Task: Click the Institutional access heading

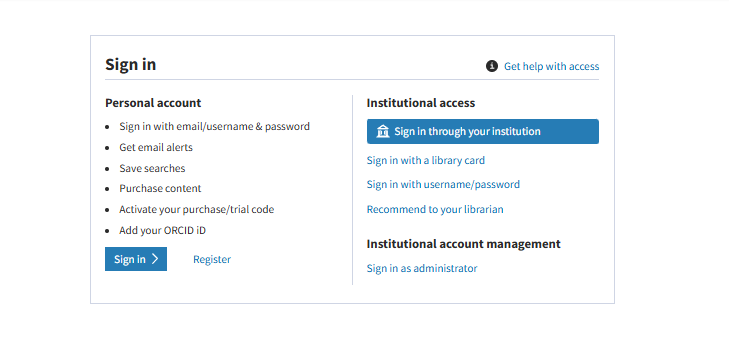Action: (x=421, y=103)
